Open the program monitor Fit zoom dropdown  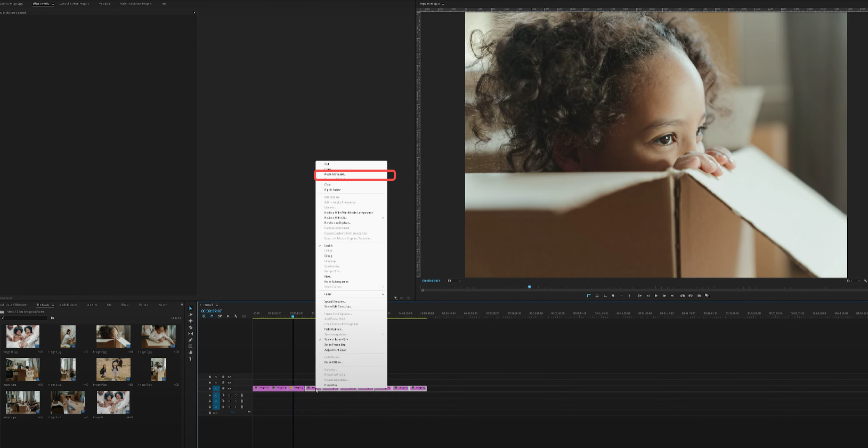(x=454, y=281)
